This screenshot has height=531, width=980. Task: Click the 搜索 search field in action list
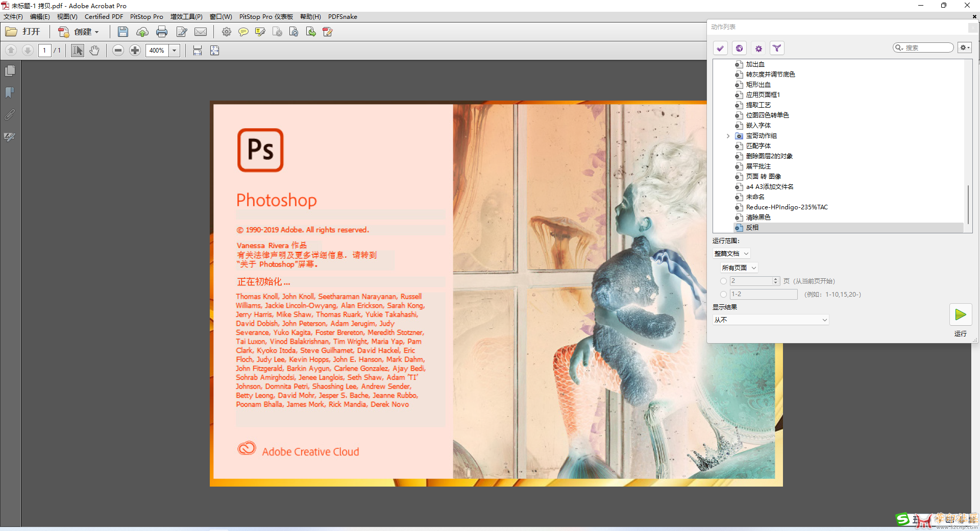[x=926, y=47]
